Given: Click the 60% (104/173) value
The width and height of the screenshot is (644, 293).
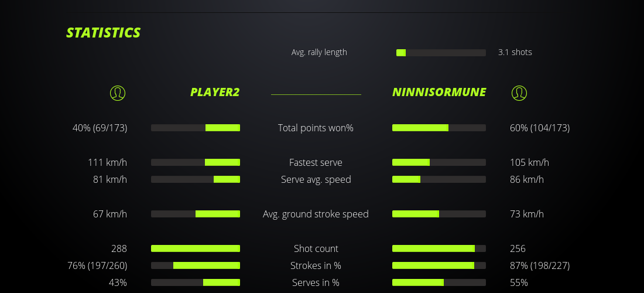Looking at the screenshot, I should [540, 128].
